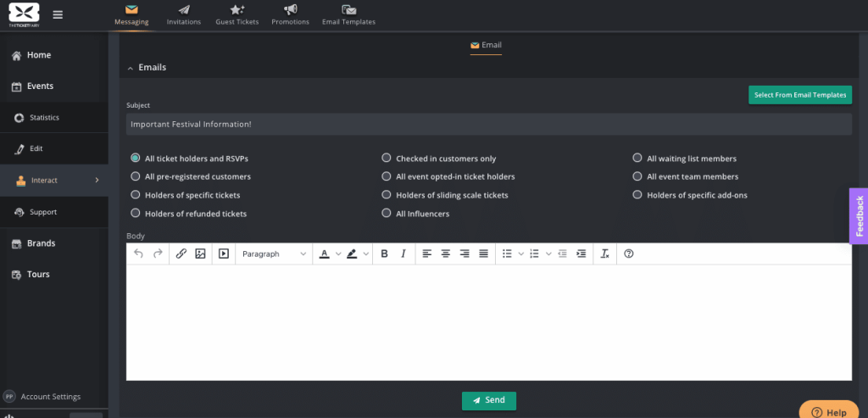Decrease indent in editor
The image size is (868, 418).
click(x=563, y=254)
